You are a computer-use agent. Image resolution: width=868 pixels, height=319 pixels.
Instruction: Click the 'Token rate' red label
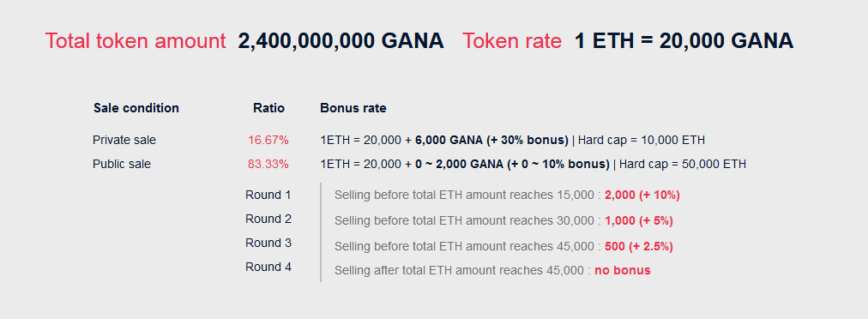pyautogui.click(x=512, y=41)
